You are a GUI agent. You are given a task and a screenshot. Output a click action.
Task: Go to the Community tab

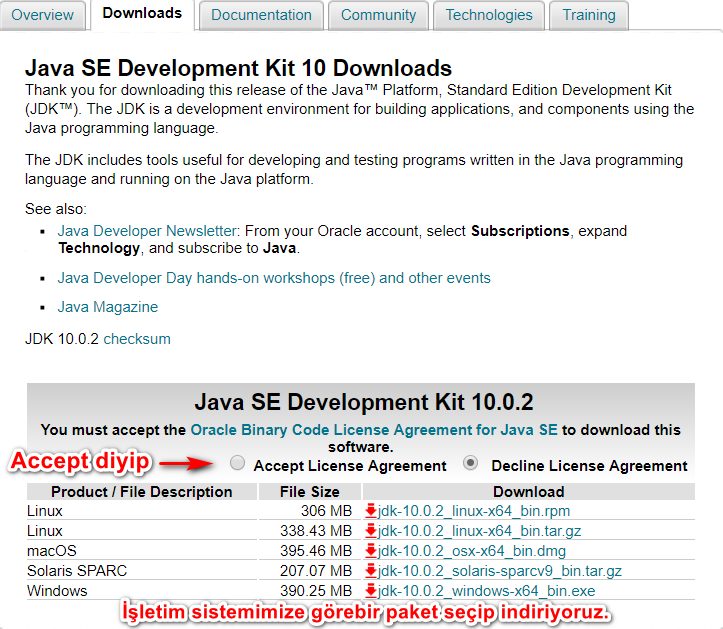[x=378, y=15]
